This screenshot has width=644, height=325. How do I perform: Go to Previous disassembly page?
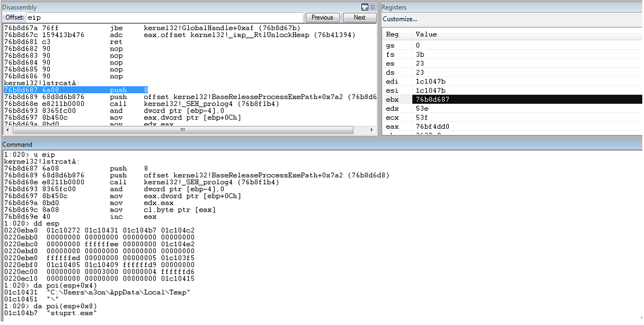(323, 17)
